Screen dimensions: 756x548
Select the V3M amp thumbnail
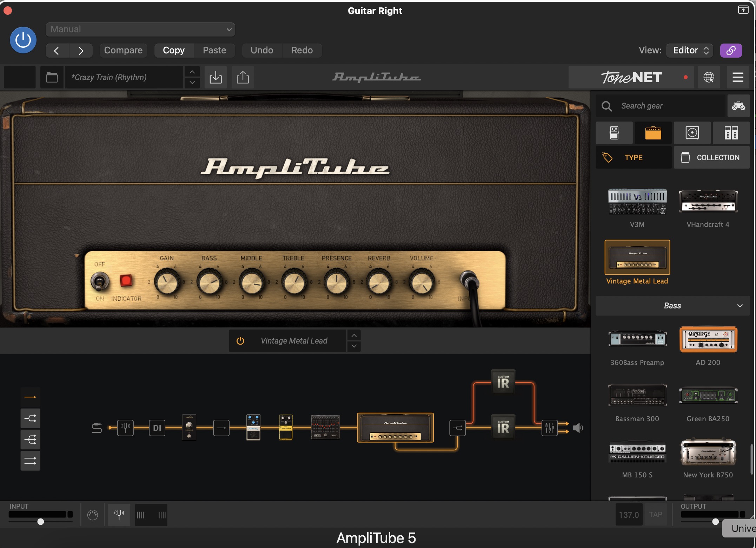pos(637,201)
